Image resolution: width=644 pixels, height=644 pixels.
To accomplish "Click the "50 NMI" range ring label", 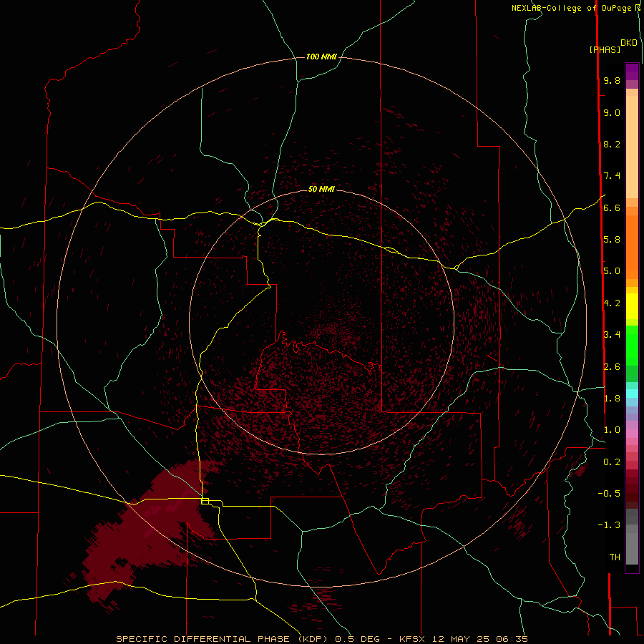I will [x=321, y=189].
